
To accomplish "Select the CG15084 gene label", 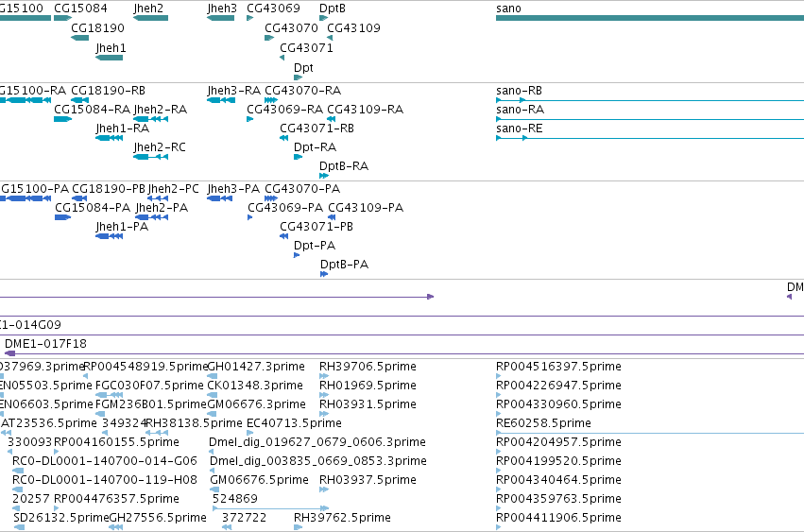I will [80, 9].
